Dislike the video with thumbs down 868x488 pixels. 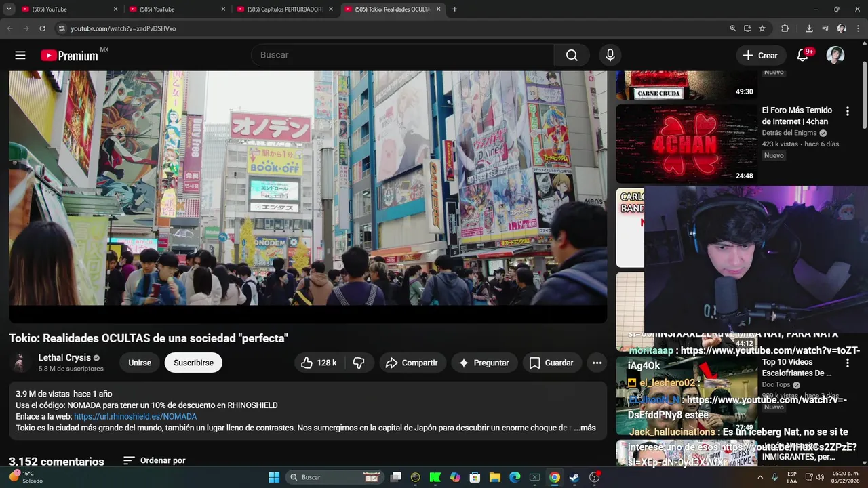(x=359, y=363)
